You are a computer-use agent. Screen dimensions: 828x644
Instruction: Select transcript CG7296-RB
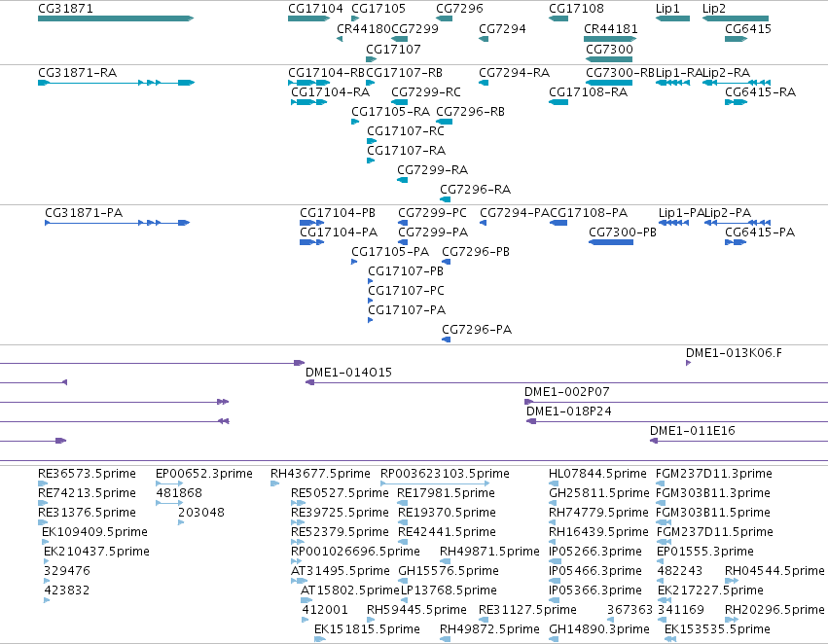tap(444, 122)
